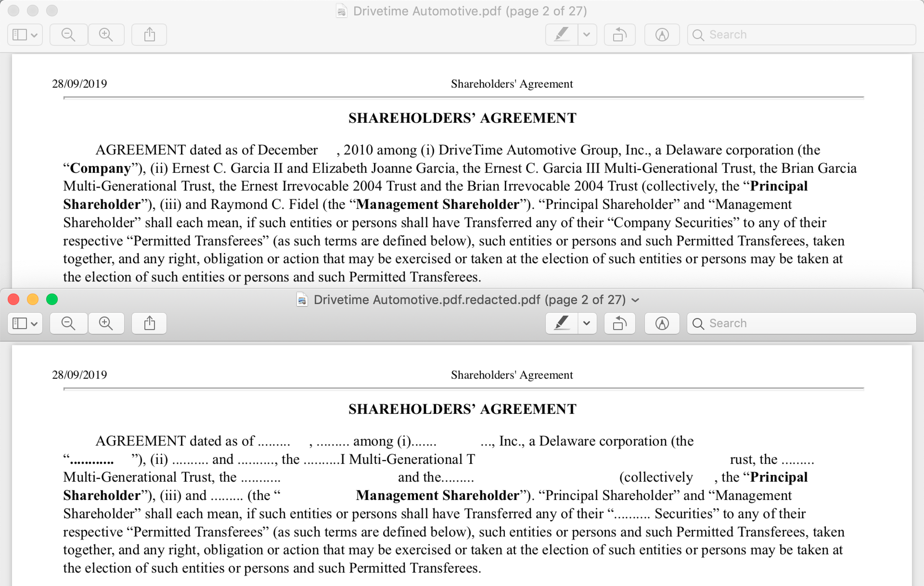Select the Highlight pen in redacted window
The image size is (924, 586).
pyautogui.click(x=562, y=323)
